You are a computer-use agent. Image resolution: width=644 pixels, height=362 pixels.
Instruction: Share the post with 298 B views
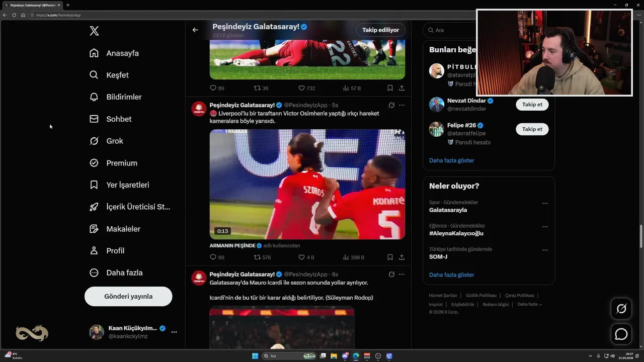401,257
